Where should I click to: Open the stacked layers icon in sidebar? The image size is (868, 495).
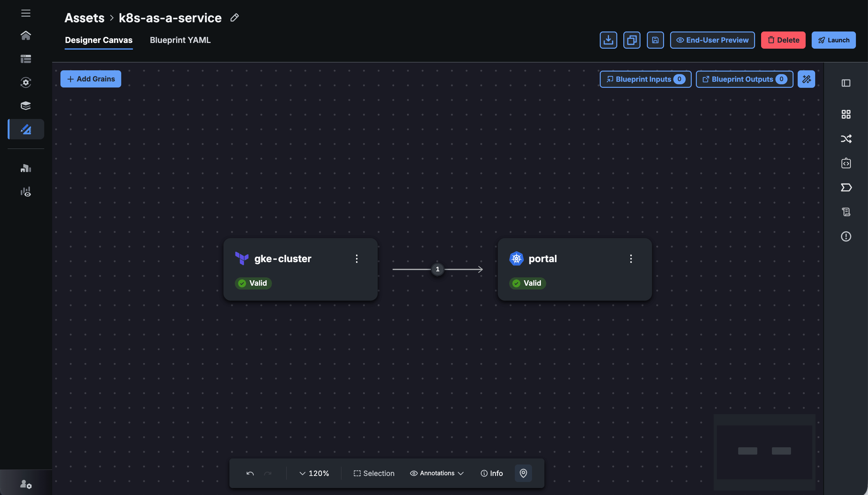[26, 106]
